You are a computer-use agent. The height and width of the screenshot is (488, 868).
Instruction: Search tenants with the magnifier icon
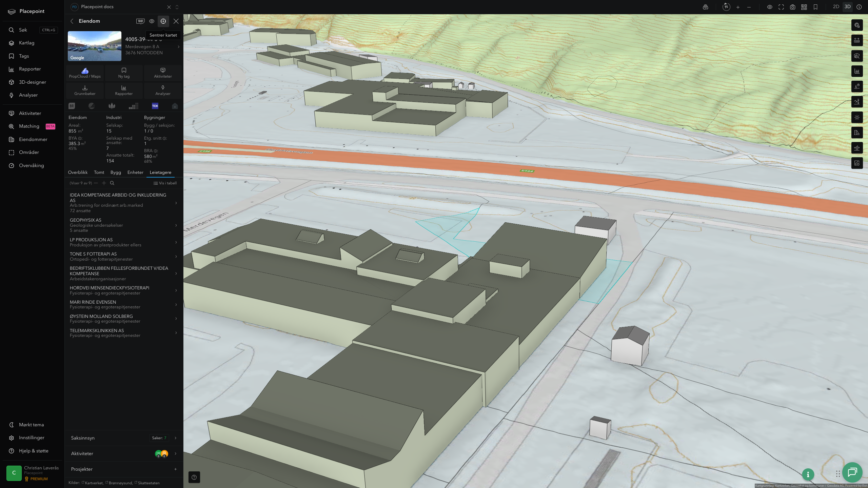tap(112, 183)
